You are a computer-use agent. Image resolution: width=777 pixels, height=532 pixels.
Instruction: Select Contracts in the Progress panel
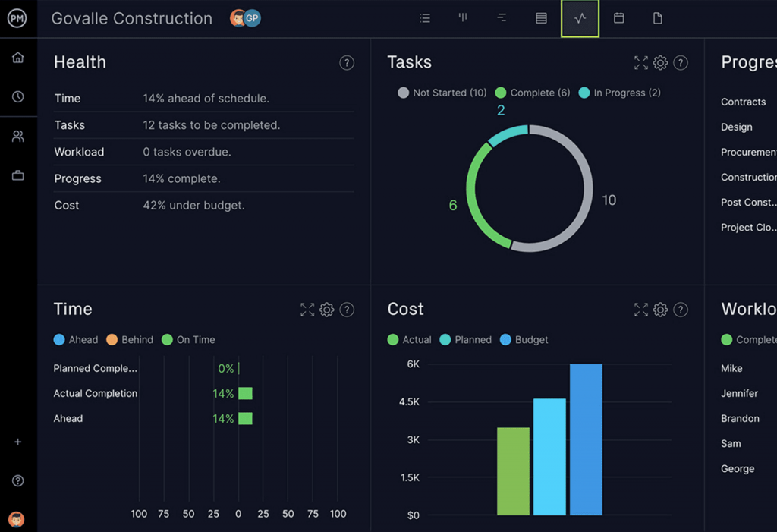[743, 102]
